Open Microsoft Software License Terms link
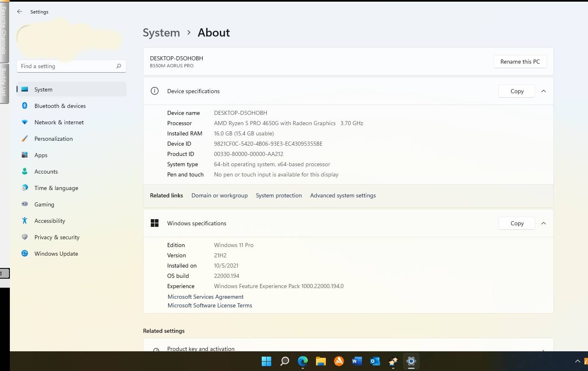 click(x=210, y=305)
